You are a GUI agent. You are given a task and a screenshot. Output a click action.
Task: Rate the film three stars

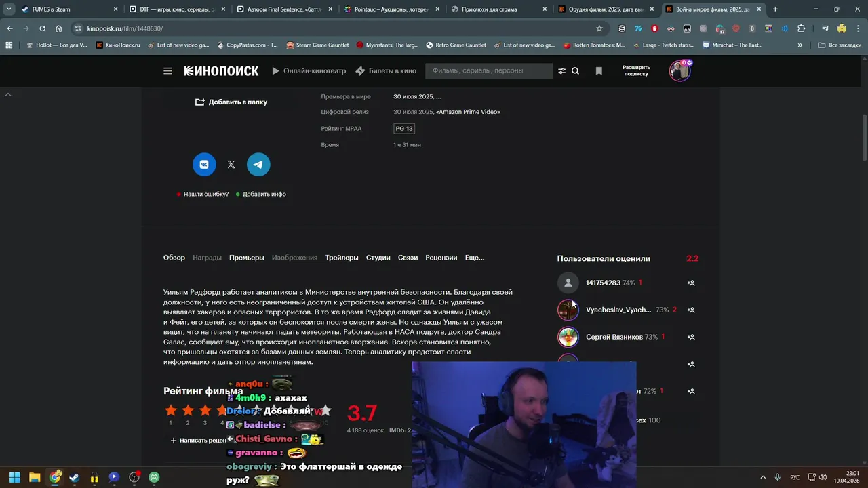click(205, 410)
